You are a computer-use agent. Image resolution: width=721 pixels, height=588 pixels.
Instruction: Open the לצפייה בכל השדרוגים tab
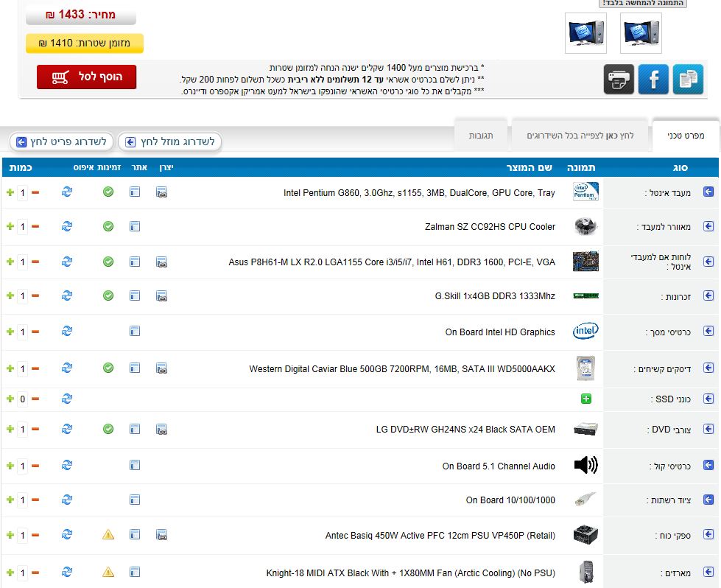[580, 136]
